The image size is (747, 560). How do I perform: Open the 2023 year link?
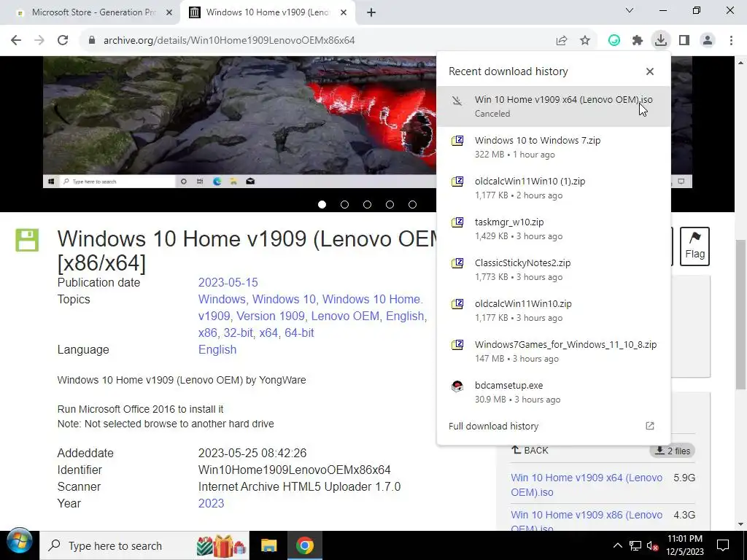(211, 503)
